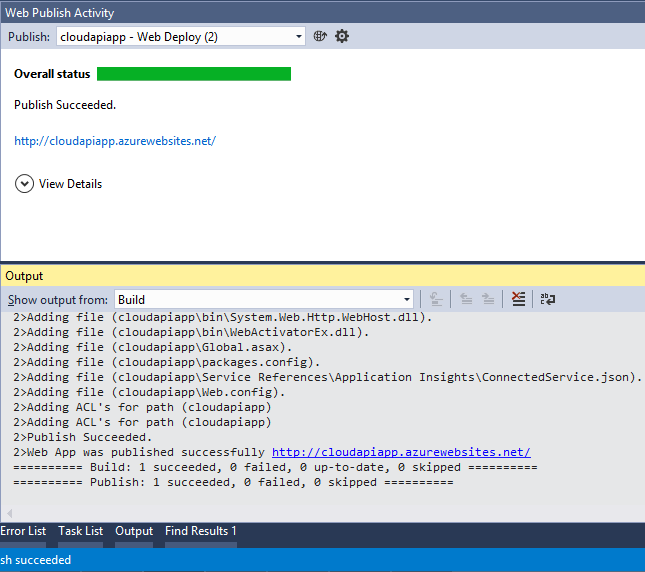645x572 pixels.
Task: Click the 'Build: 1 succeeded' summary line
Action: click(x=275, y=467)
